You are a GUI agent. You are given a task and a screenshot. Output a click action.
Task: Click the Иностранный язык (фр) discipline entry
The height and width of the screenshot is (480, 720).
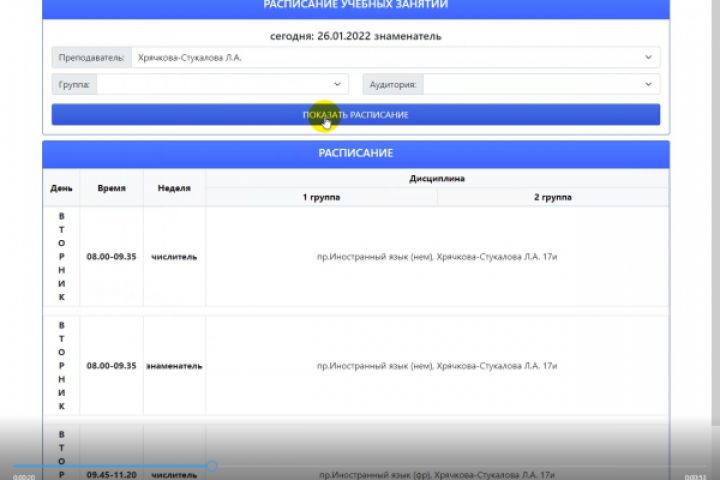pos(437,474)
